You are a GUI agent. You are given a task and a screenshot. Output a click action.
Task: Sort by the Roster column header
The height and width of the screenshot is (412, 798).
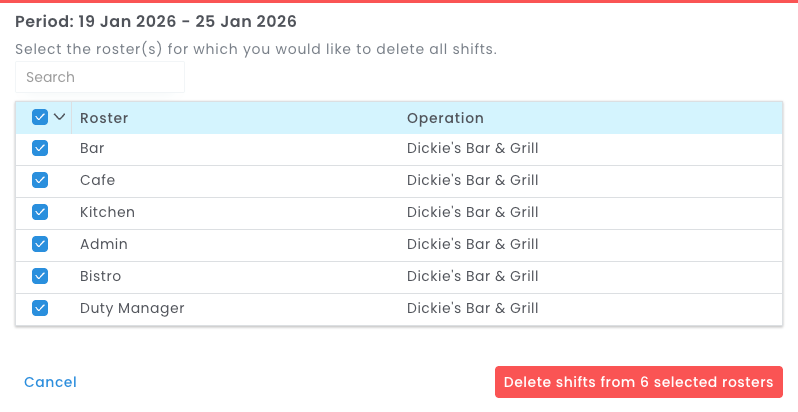(104, 118)
